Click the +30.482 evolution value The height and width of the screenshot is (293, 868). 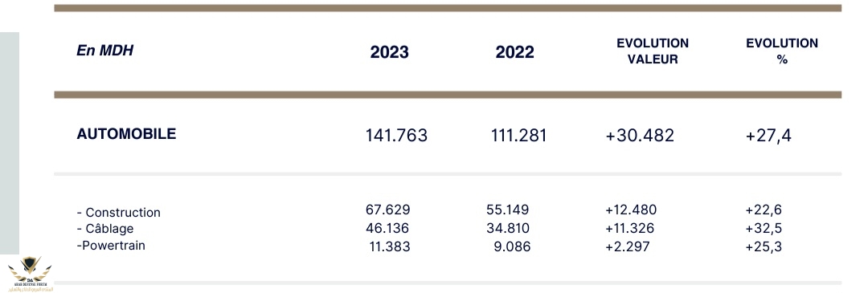[x=640, y=136]
